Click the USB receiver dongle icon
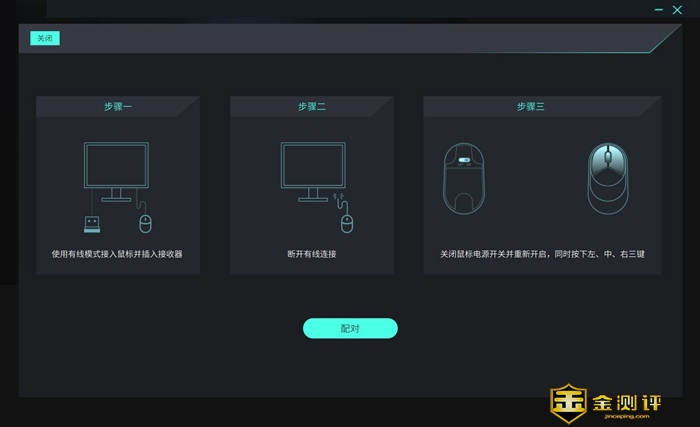Image resolution: width=700 pixels, height=427 pixels. click(x=92, y=224)
